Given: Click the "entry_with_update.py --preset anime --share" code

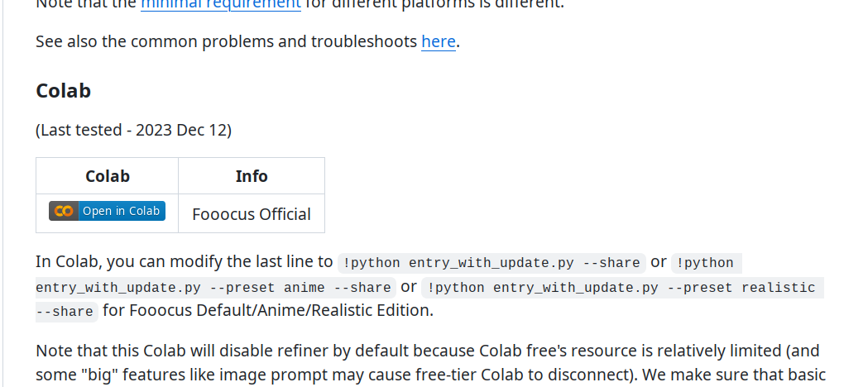Looking at the screenshot, I should pyautogui.click(x=213, y=288).
